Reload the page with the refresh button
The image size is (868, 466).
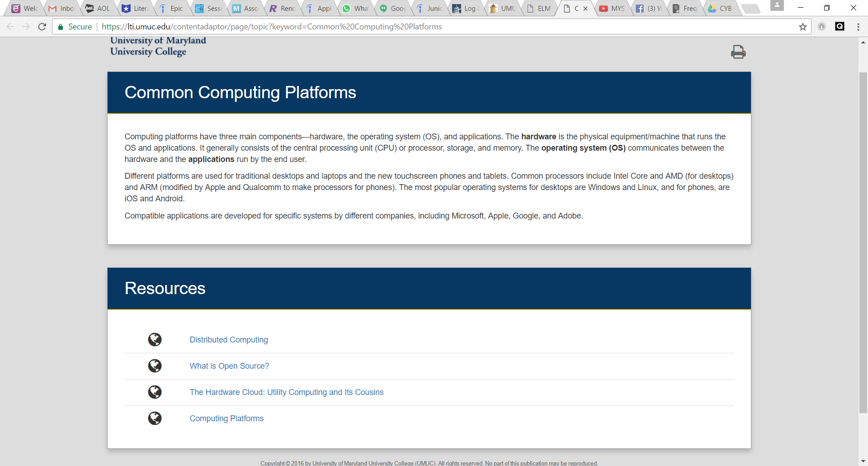(42, 27)
